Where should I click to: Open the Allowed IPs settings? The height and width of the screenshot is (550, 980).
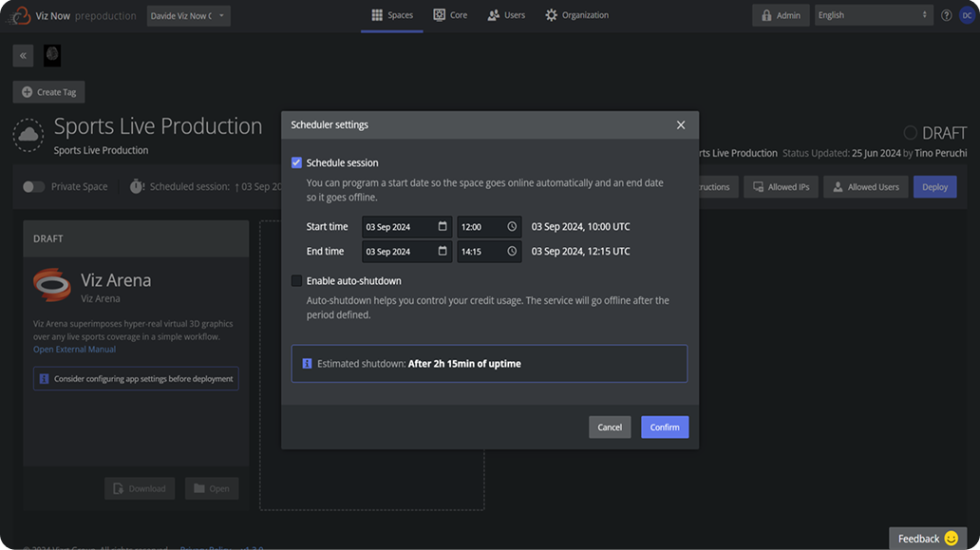tap(781, 187)
